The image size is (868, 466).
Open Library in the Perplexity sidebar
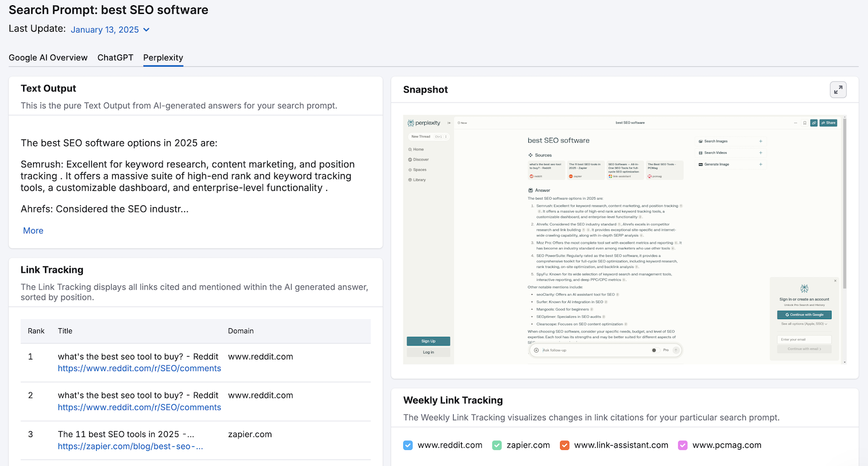[419, 180]
